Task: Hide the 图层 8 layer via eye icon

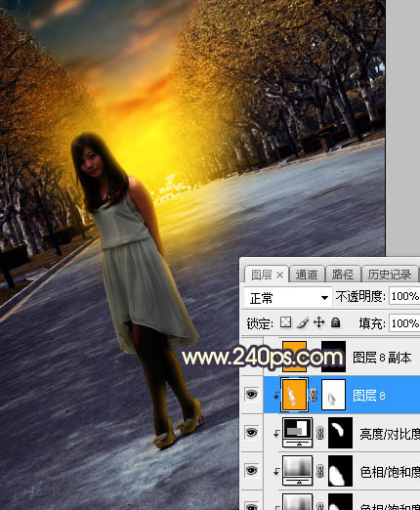Action: click(251, 395)
